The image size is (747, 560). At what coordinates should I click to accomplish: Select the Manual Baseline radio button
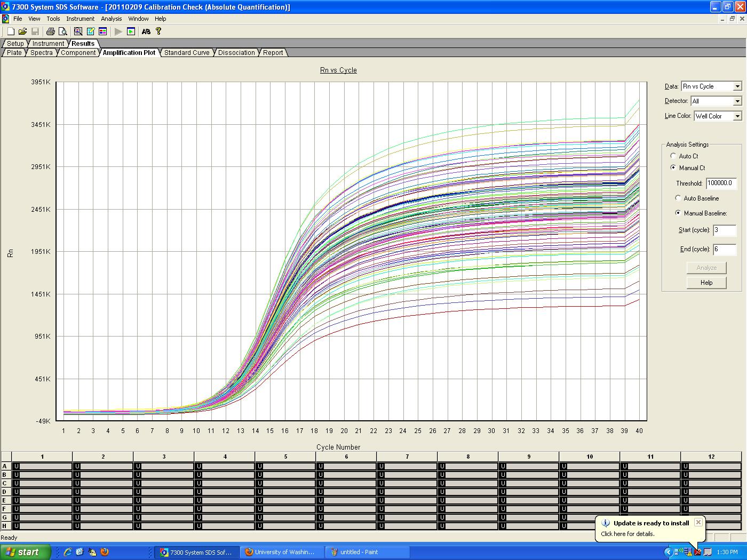coord(678,213)
